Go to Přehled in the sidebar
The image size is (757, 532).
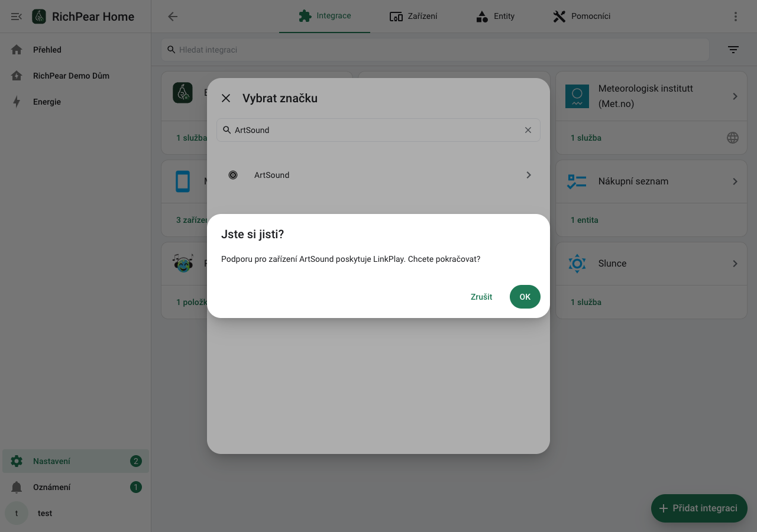click(76, 50)
